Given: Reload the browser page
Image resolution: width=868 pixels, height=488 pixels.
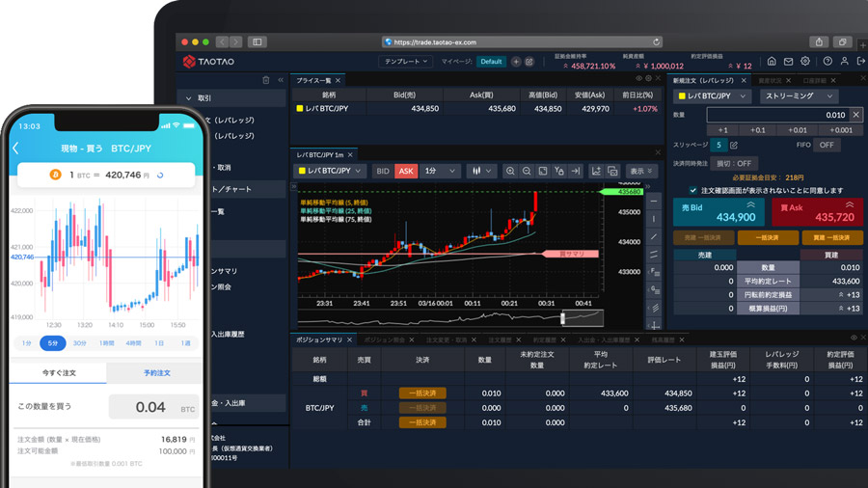Looking at the screenshot, I should [656, 42].
